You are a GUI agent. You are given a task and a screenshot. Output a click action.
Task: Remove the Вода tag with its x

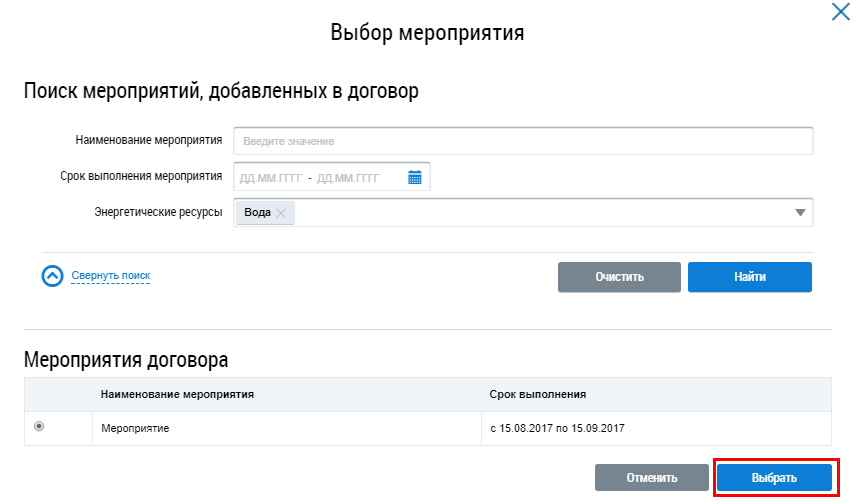(x=281, y=212)
